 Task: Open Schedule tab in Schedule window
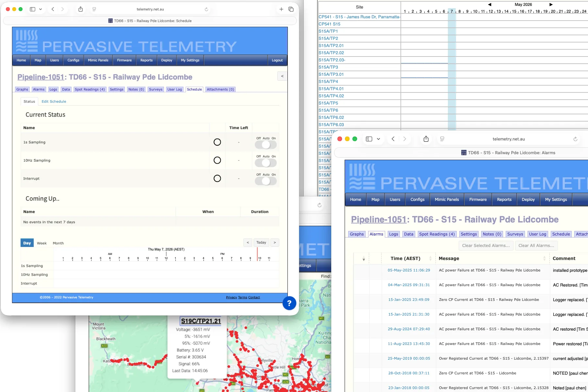pyautogui.click(x=194, y=90)
